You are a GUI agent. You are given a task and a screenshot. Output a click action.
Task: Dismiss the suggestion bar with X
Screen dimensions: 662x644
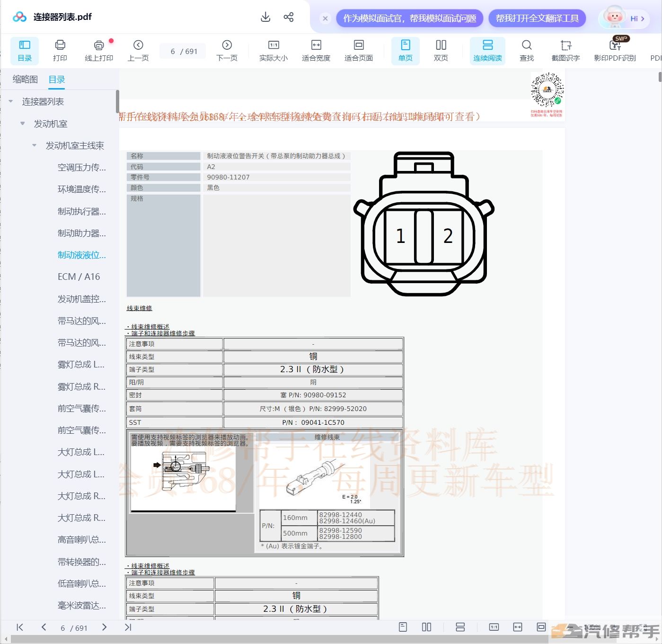(325, 18)
